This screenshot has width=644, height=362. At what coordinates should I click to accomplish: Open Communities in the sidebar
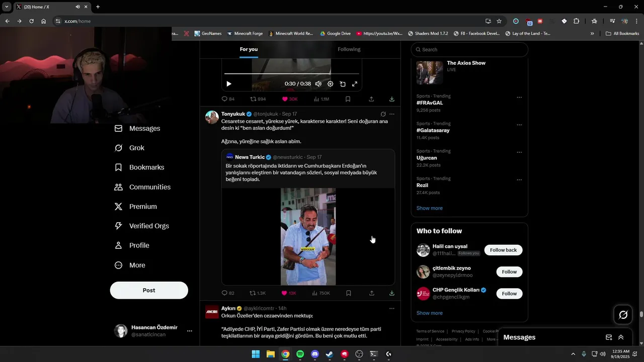[x=143, y=187]
